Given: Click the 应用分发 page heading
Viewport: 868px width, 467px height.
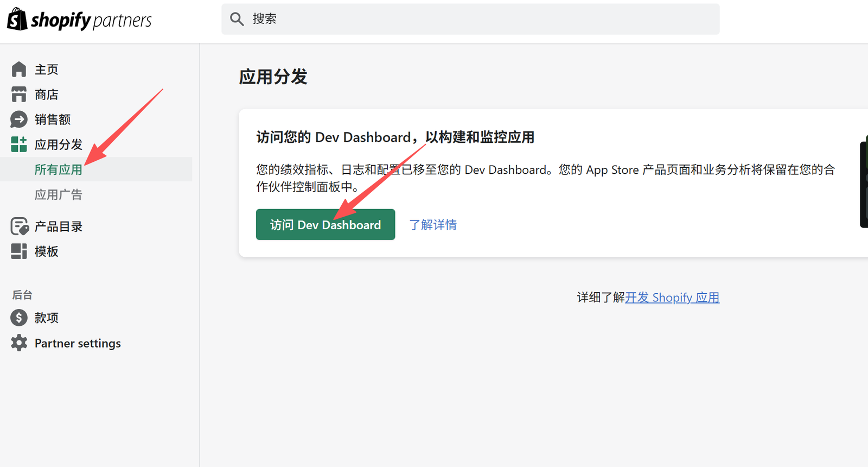Looking at the screenshot, I should pyautogui.click(x=273, y=77).
